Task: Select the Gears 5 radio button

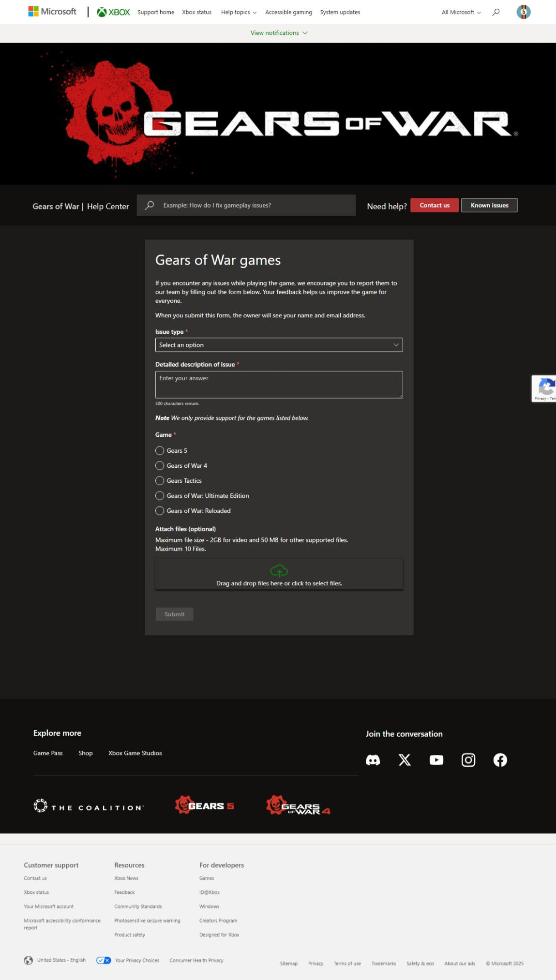Action: tap(160, 450)
